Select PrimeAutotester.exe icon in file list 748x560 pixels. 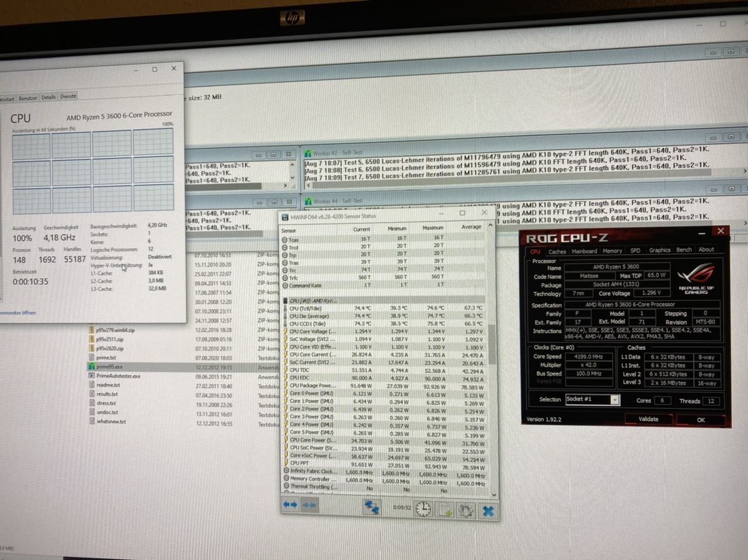92,376
